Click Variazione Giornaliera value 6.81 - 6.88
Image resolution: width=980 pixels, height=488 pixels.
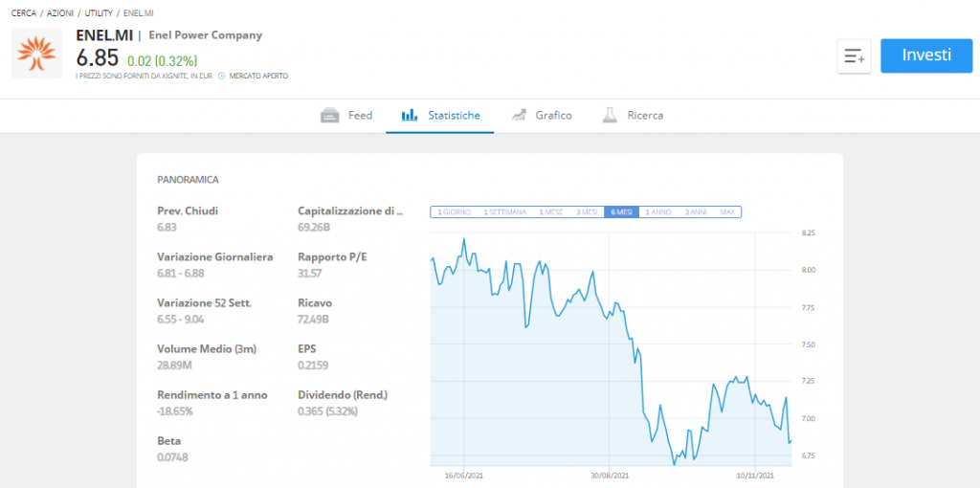[181, 274]
